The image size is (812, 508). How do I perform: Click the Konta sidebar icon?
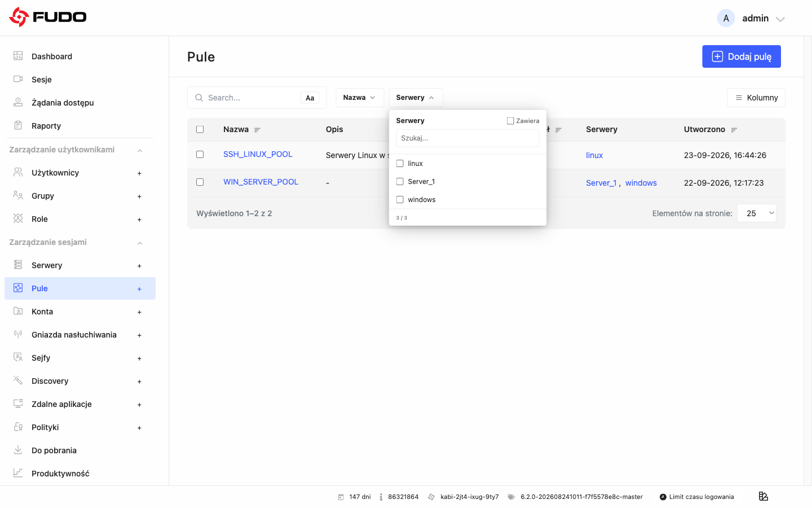tap(18, 311)
